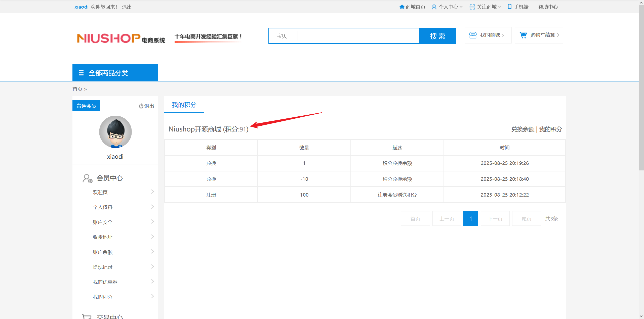The width and height of the screenshot is (644, 319).
Task: Click the chevron next to 账户余额
Action: tap(152, 252)
